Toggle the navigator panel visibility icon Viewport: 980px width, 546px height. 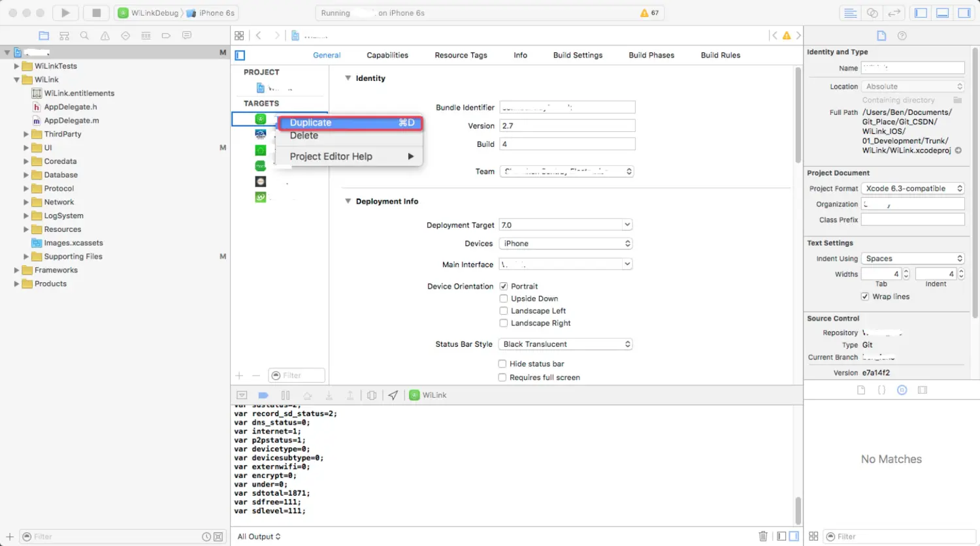coord(921,13)
